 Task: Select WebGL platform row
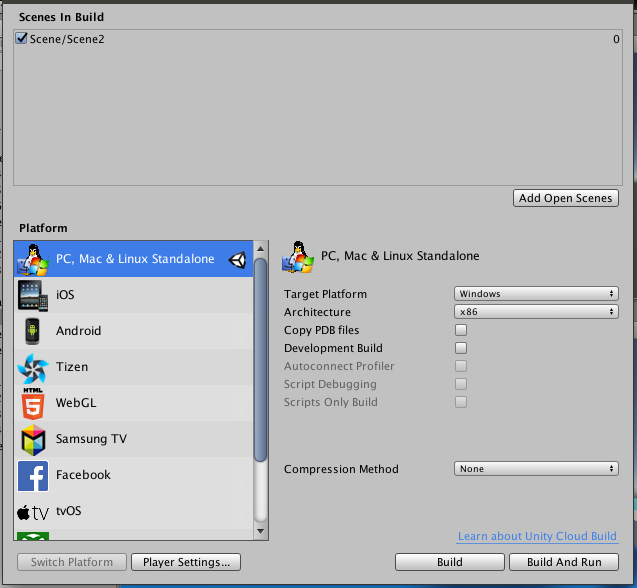[133, 403]
